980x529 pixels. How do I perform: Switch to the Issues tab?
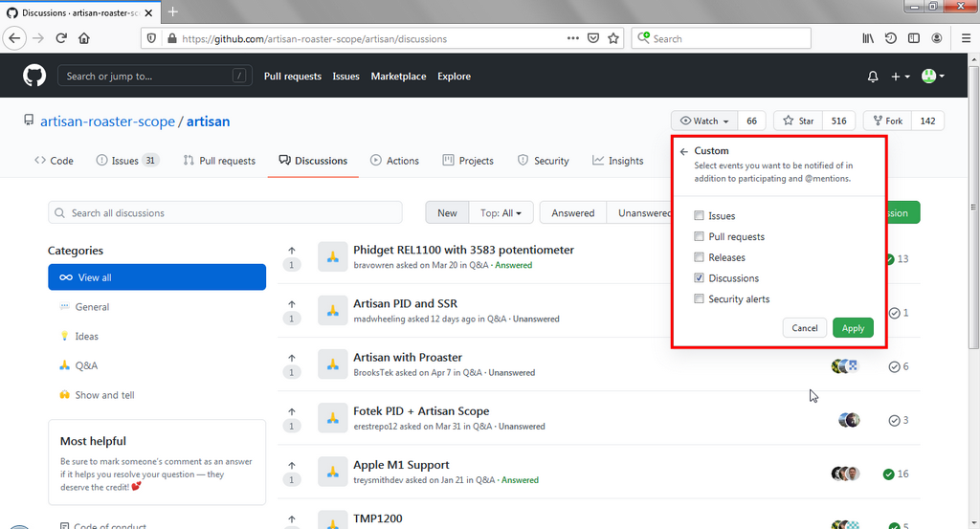coord(127,161)
